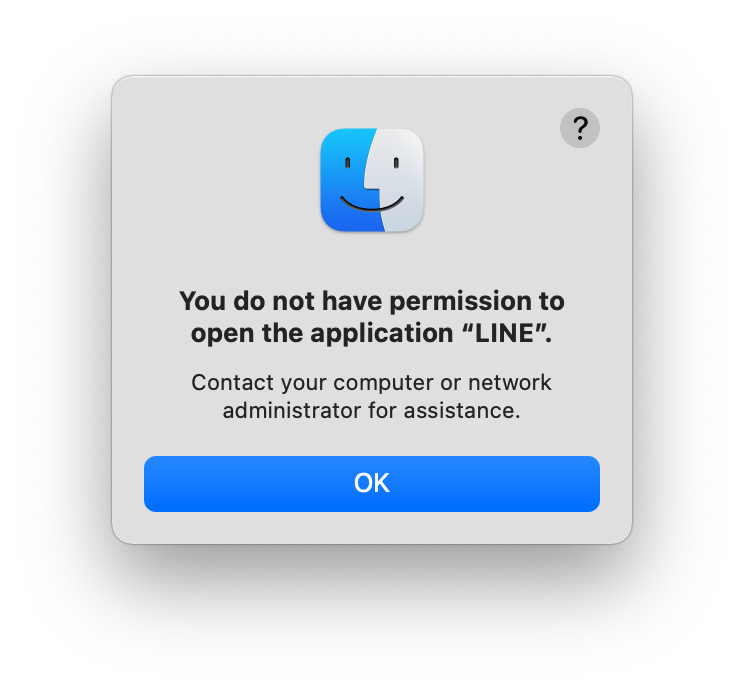Show help for this permission dialog

[x=580, y=128]
